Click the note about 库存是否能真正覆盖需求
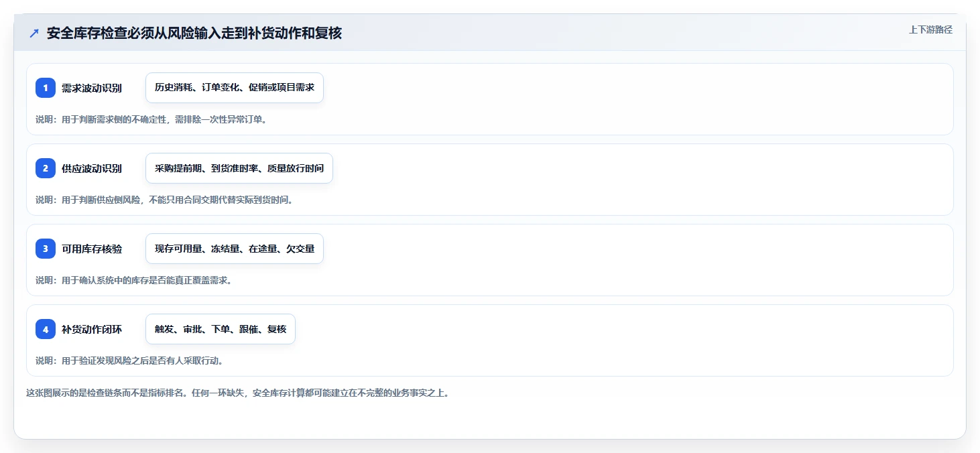 point(134,280)
